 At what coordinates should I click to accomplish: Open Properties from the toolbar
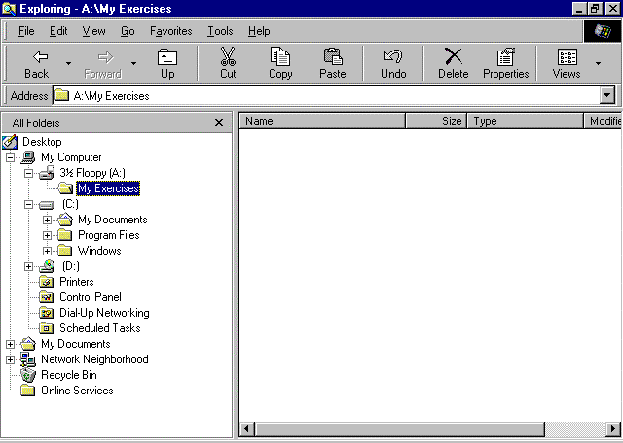coord(506,63)
